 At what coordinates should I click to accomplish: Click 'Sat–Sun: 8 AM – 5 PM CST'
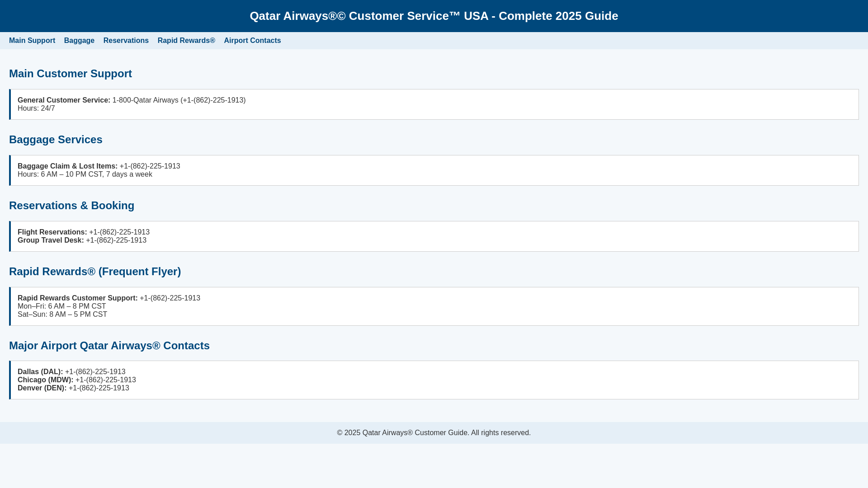[62, 314]
